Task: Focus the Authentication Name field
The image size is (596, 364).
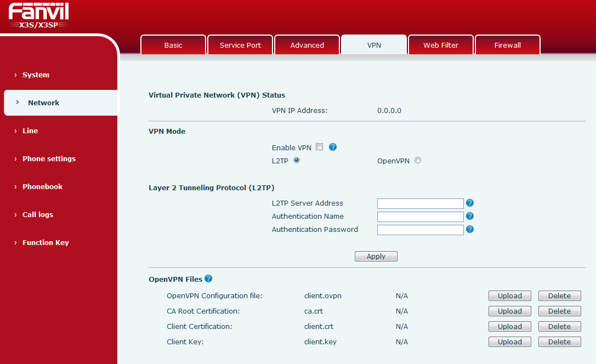Action: 421,217
